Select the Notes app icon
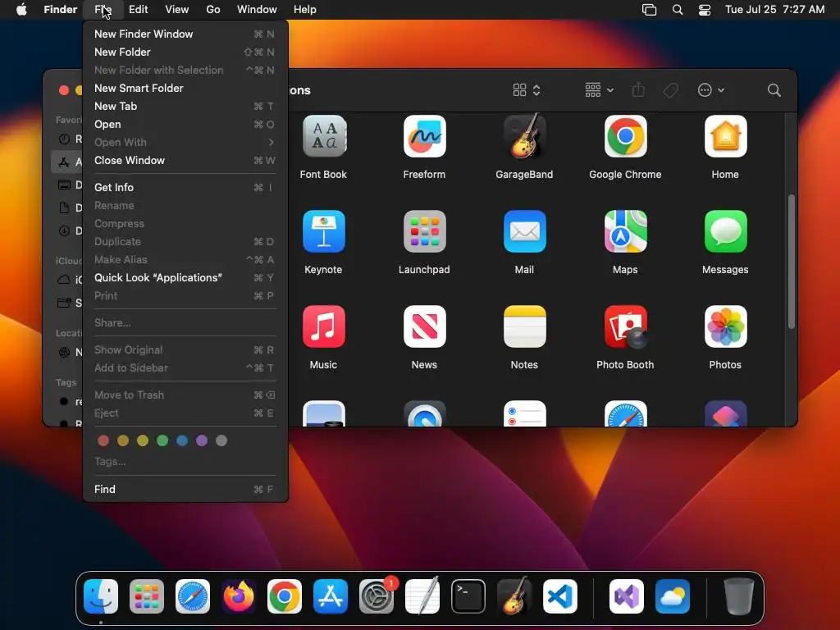 point(524,326)
